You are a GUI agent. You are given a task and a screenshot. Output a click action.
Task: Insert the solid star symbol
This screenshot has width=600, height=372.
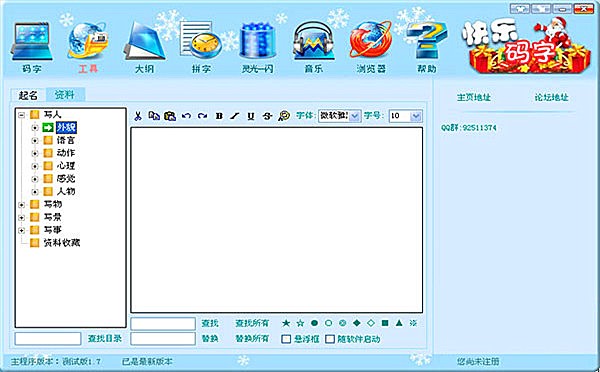(286, 323)
